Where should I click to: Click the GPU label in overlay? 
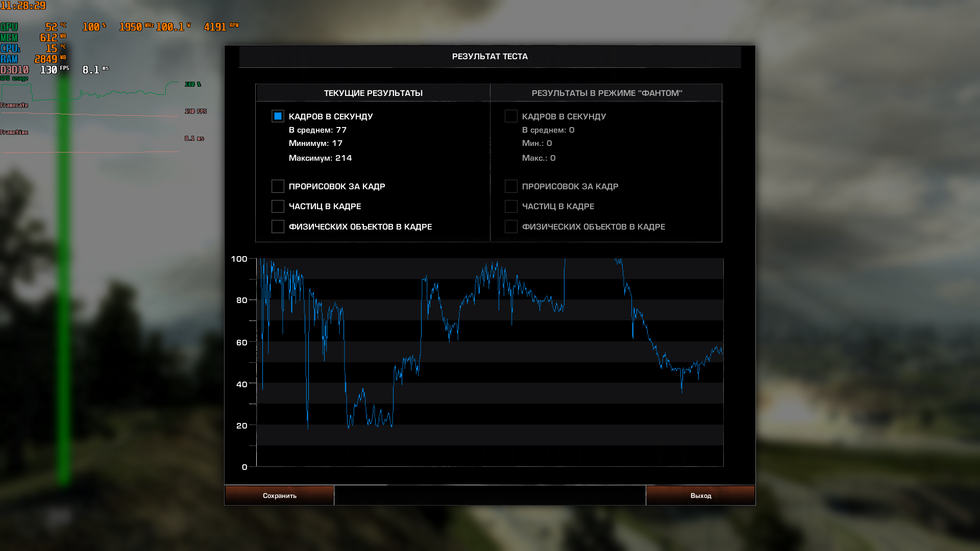(x=9, y=27)
